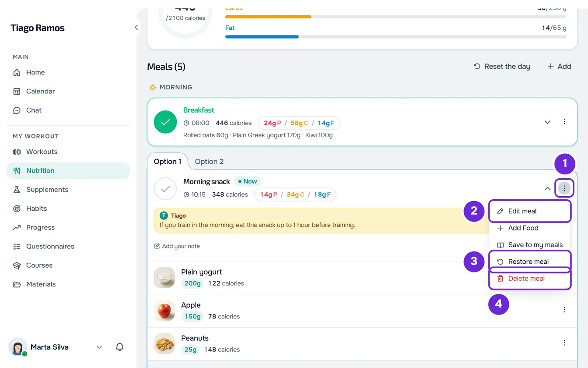This screenshot has height=368, width=588.
Task: Click the 200g quantity on Plain yogurt
Action: (x=192, y=283)
